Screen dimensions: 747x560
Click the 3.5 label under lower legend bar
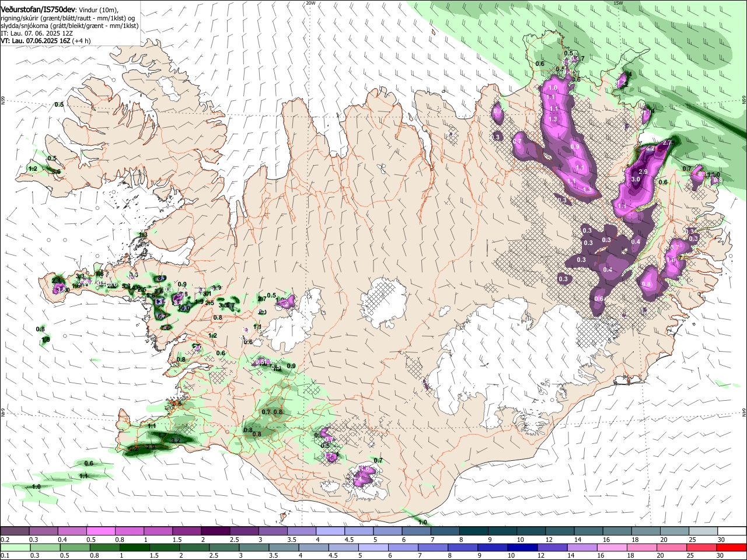click(x=273, y=556)
